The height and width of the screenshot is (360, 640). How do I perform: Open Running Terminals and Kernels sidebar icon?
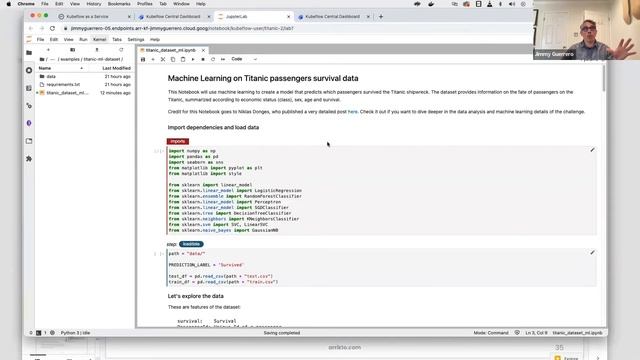click(29, 70)
